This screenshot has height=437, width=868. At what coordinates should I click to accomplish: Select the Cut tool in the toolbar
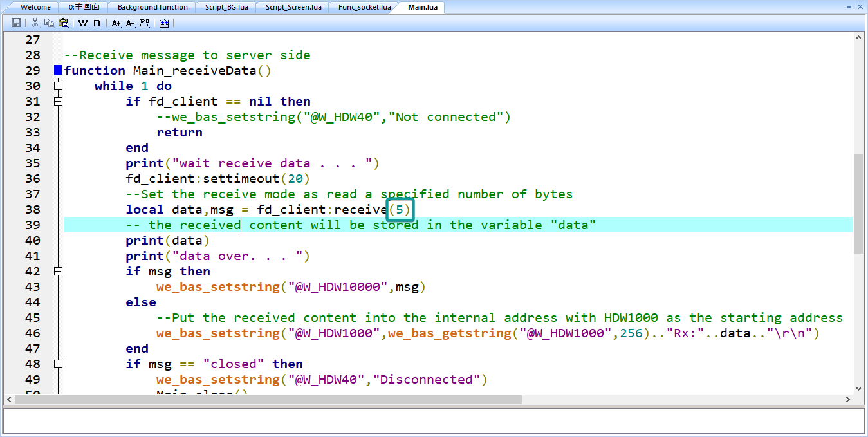(34, 23)
